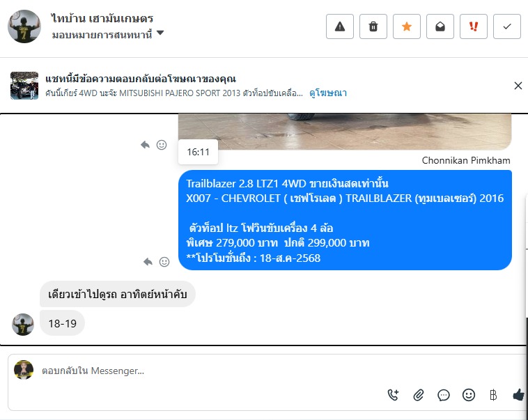Open the Pajero Sport ad thumbnail
Image resolution: width=528 pixels, height=420 pixels.
(24, 86)
